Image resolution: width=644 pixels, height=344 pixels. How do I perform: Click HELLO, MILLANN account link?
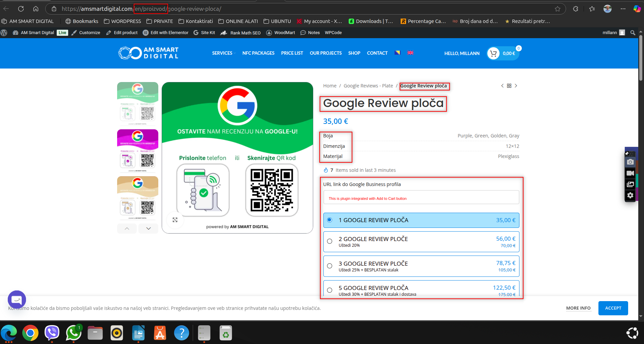coord(462,53)
